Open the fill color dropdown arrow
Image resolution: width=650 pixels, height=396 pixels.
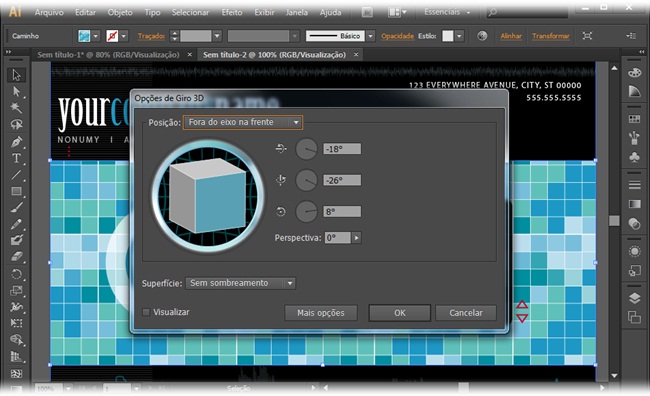[96, 36]
